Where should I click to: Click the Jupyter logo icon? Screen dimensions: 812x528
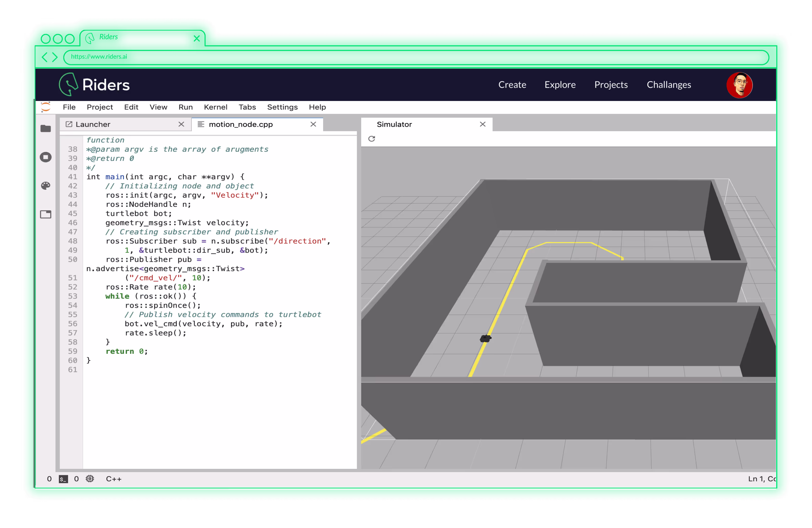pyautogui.click(x=45, y=107)
